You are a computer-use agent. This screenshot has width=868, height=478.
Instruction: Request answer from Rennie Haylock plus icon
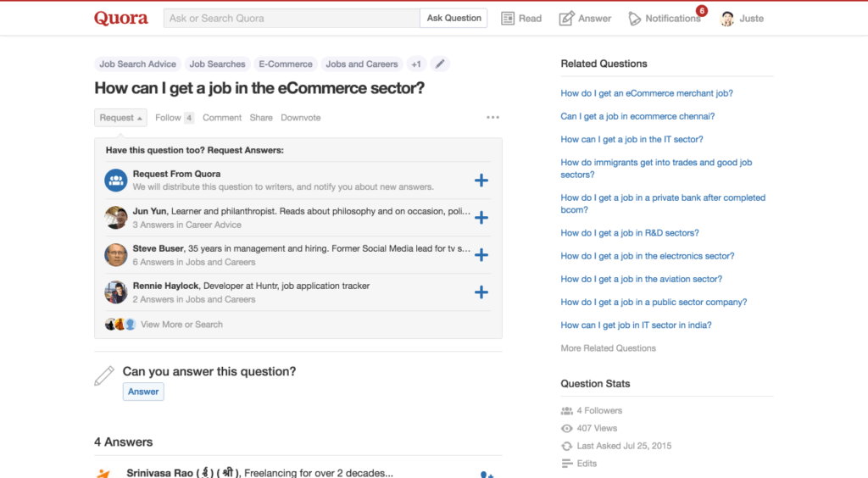pos(481,292)
